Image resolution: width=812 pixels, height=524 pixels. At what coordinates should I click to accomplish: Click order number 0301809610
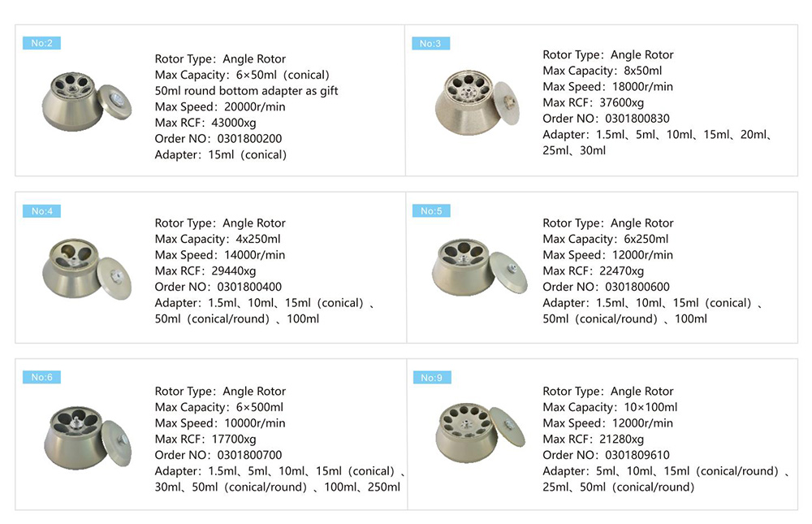636,455
